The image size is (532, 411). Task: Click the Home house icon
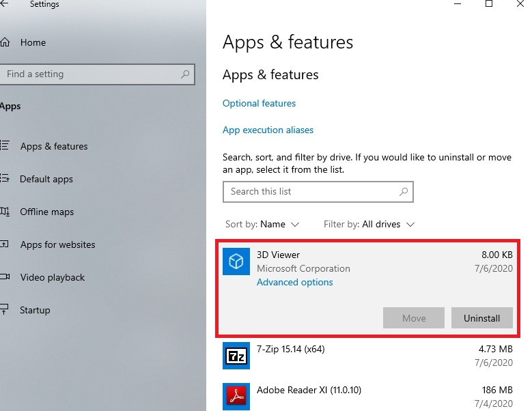pos(5,42)
